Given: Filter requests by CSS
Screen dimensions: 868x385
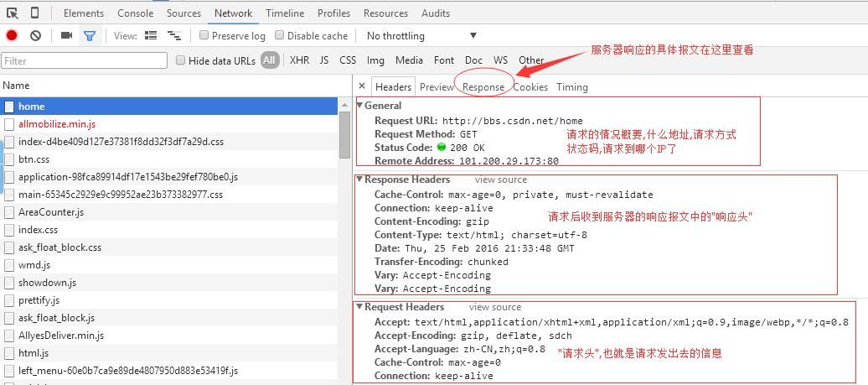Looking at the screenshot, I should coord(348,60).
